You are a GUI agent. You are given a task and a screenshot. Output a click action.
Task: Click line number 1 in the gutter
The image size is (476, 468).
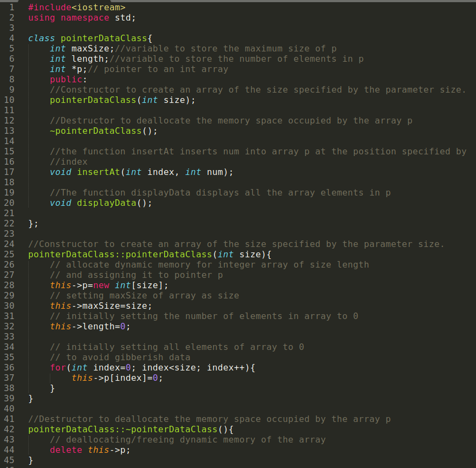[11, 7]
